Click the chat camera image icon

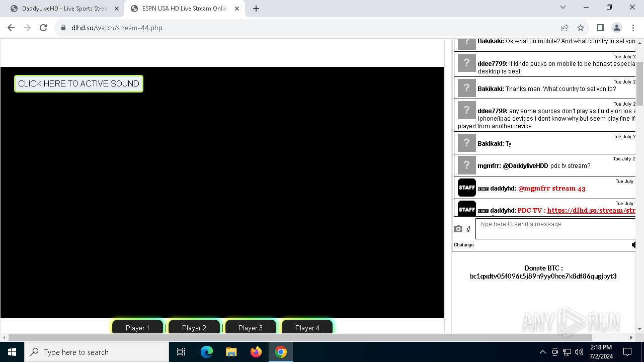[458, 229]
